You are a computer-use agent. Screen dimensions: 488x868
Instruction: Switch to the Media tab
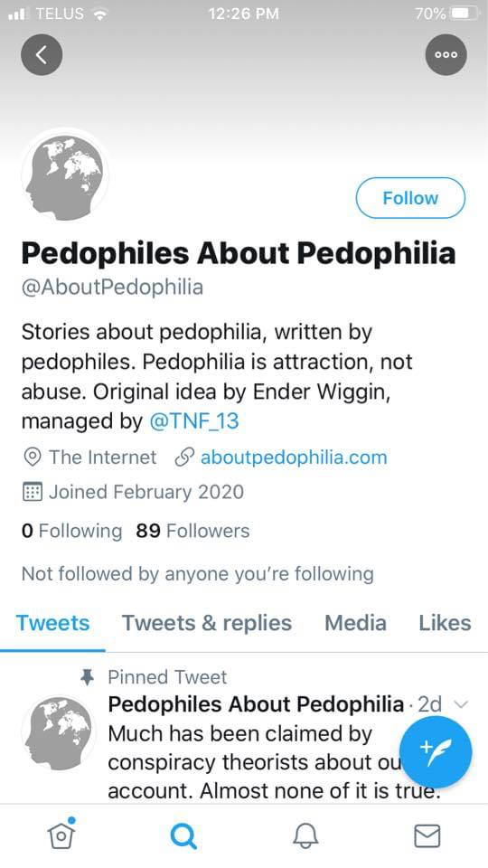click(355, 623)
